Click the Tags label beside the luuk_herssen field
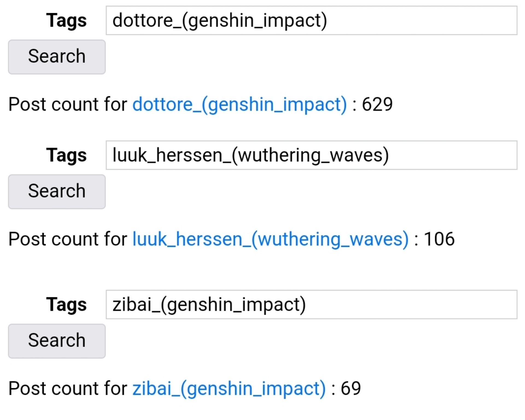The image size is (525, 420). pyautogui.click(x=66, y=156)
